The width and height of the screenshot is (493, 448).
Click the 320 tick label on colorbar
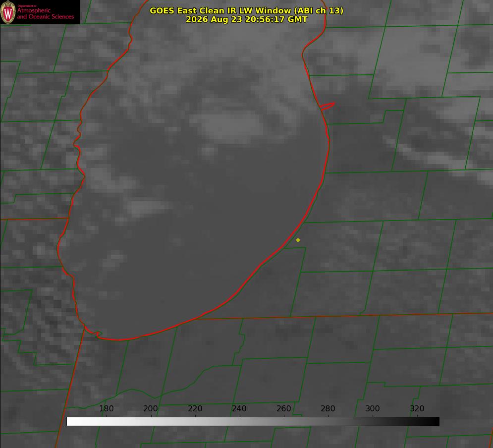[417, 408]
